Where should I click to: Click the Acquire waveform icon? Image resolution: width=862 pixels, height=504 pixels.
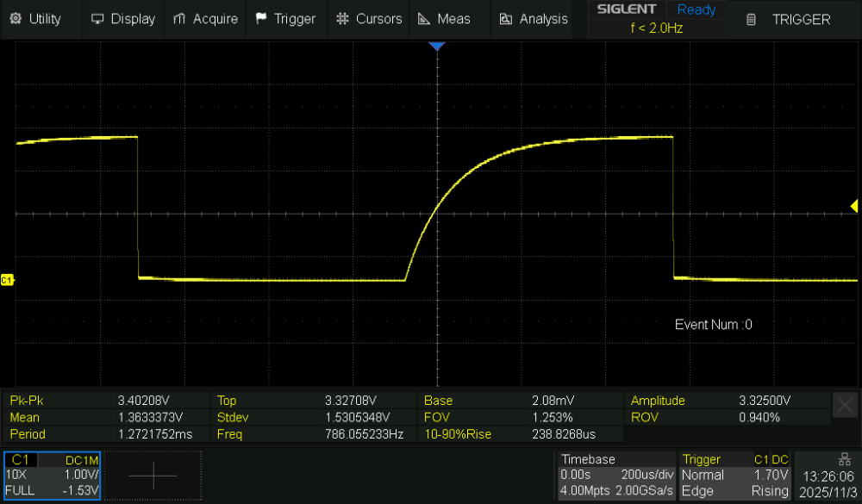[182, 19]
